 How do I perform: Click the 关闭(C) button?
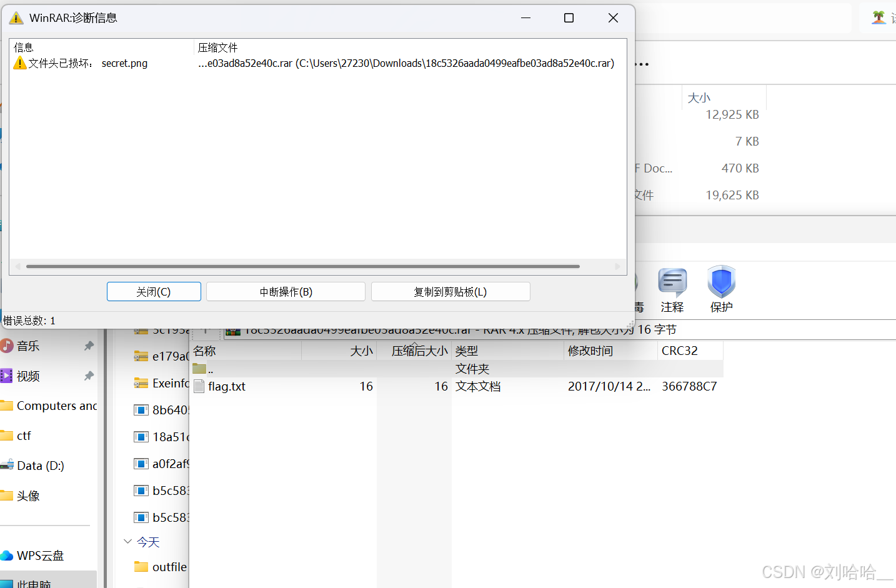point(154,291)
